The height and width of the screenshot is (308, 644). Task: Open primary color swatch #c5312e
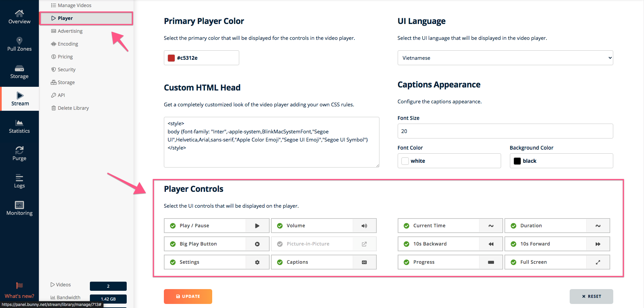(x=171, y=58)
